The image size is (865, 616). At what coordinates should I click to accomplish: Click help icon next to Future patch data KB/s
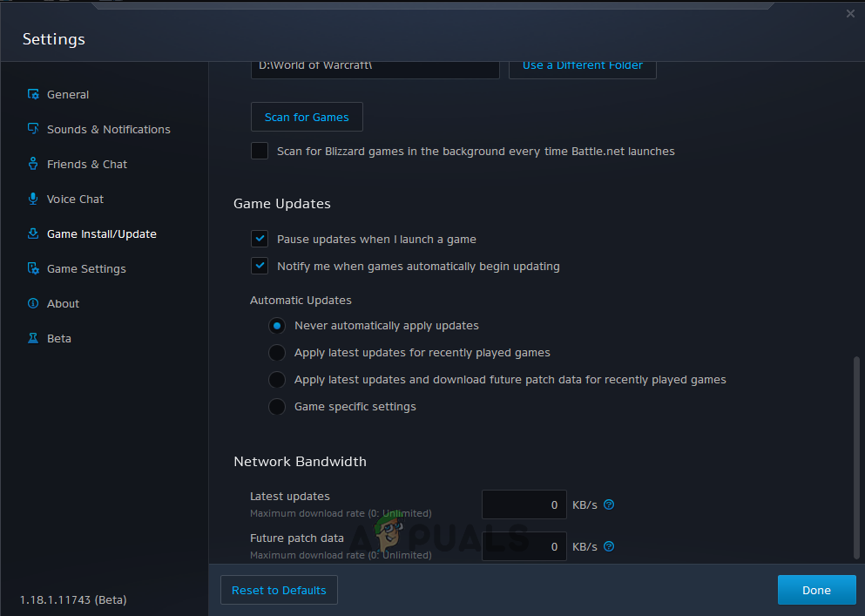pyautogui.click(x=609, y=546)
